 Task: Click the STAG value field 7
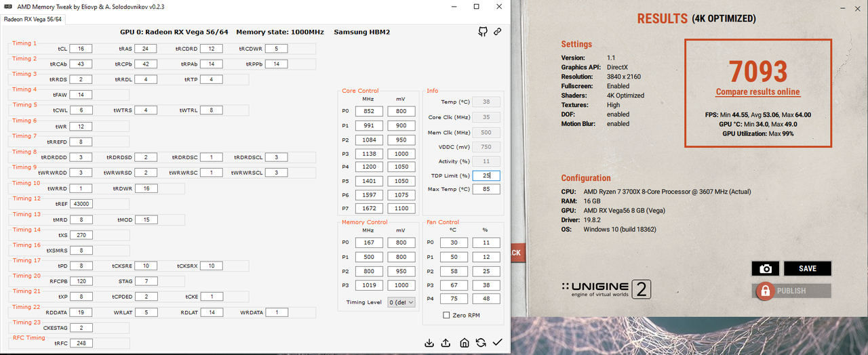pos(145,280)
